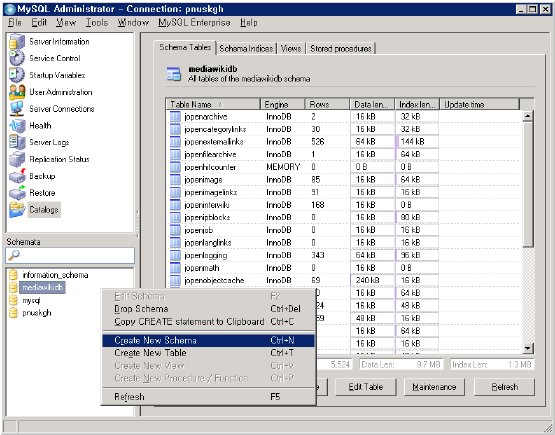The width and height of the screenshot is (555, 435).
Task: Click the Edit Table button
Action: tap(366, 387)
